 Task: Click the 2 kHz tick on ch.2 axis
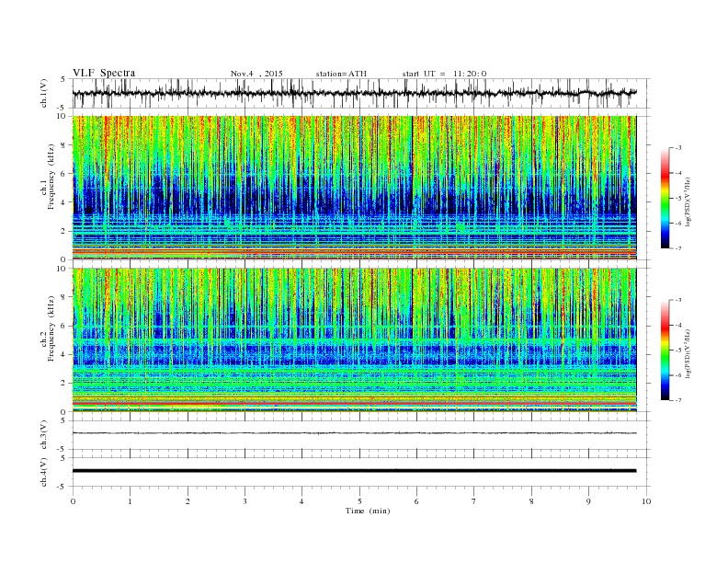tap(63, 384)
